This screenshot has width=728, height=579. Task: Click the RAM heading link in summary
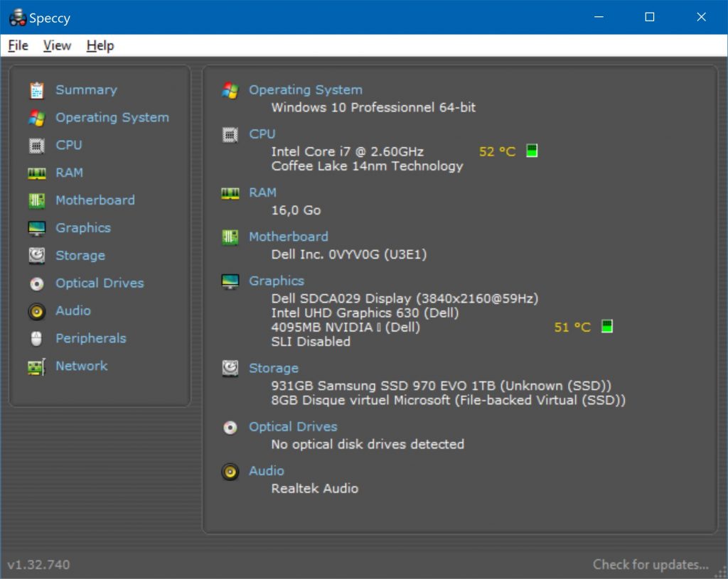(x=263, y=193)
